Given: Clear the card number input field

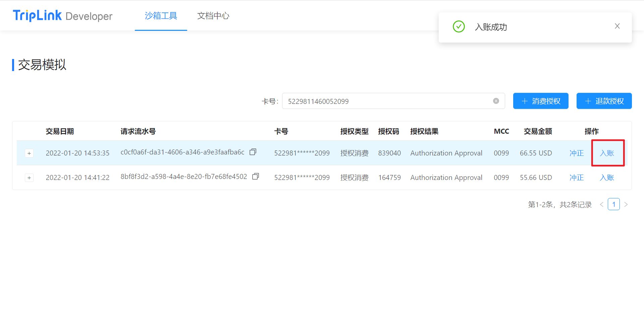Looking at the screenshot, I should pos(496,101).
